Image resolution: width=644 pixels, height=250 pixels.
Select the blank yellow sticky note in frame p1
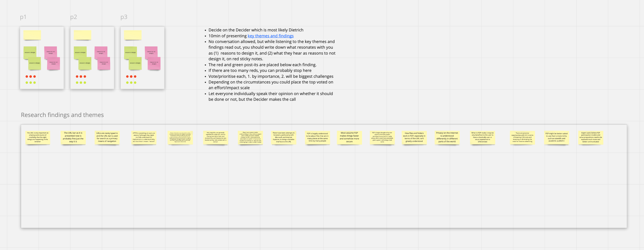pyautogui.click(x=32, y=35)
